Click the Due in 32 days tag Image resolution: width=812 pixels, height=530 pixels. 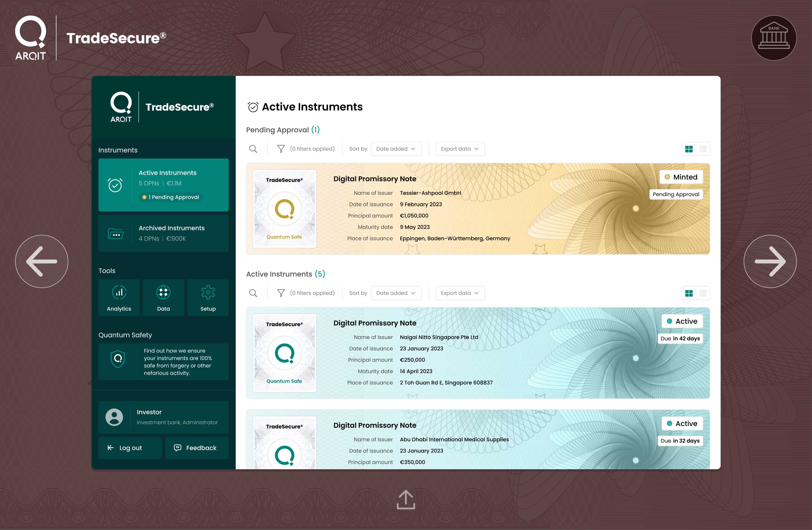click(680, 441)
